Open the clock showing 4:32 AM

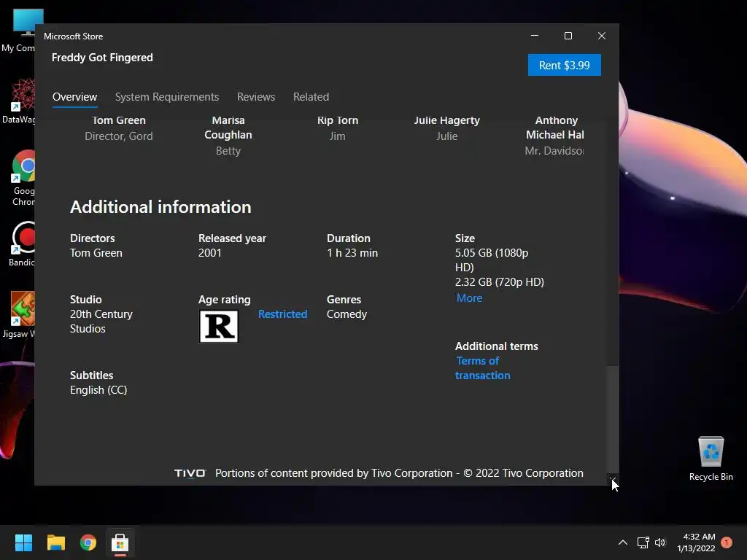click(696, 542)
